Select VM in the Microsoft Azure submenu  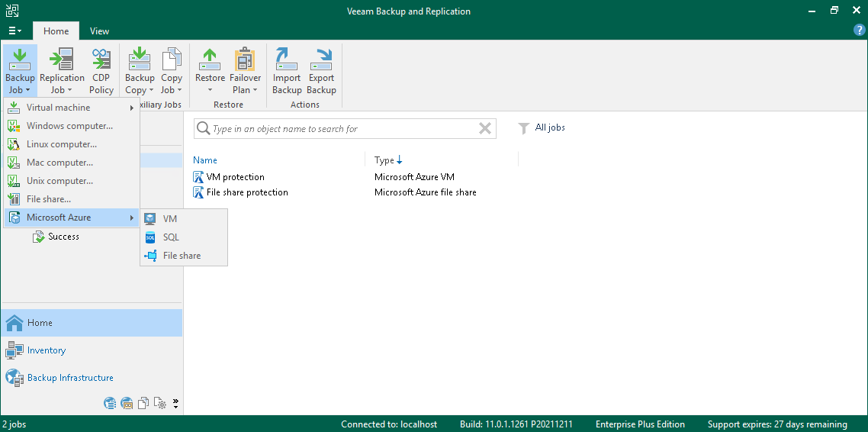184,219
